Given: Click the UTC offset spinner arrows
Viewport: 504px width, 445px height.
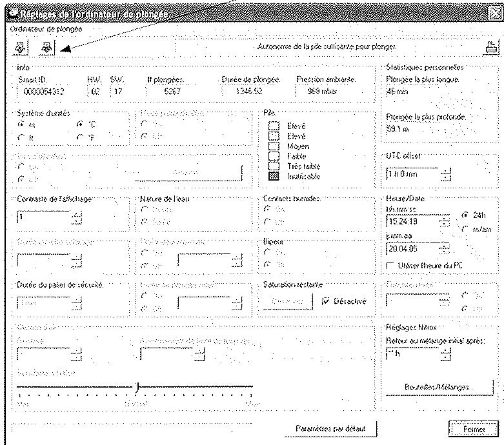Looking at the screenshot, I should 445,174.
